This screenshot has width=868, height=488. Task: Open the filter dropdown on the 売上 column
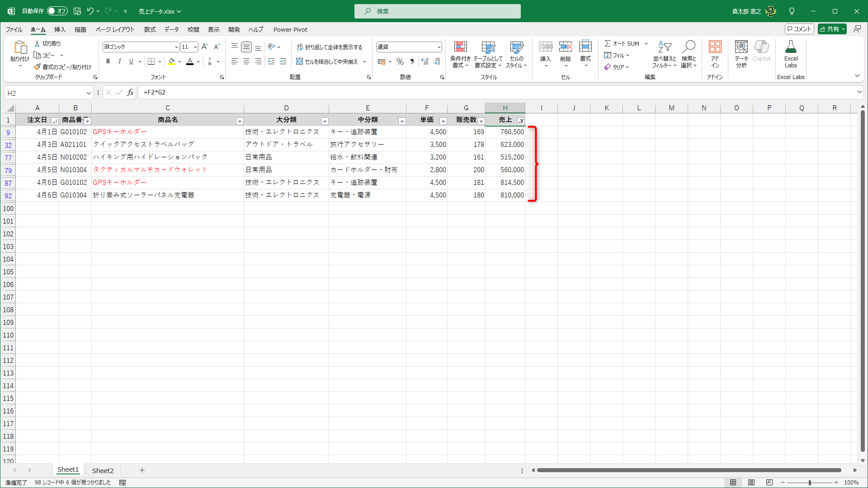tap(521, 121)
